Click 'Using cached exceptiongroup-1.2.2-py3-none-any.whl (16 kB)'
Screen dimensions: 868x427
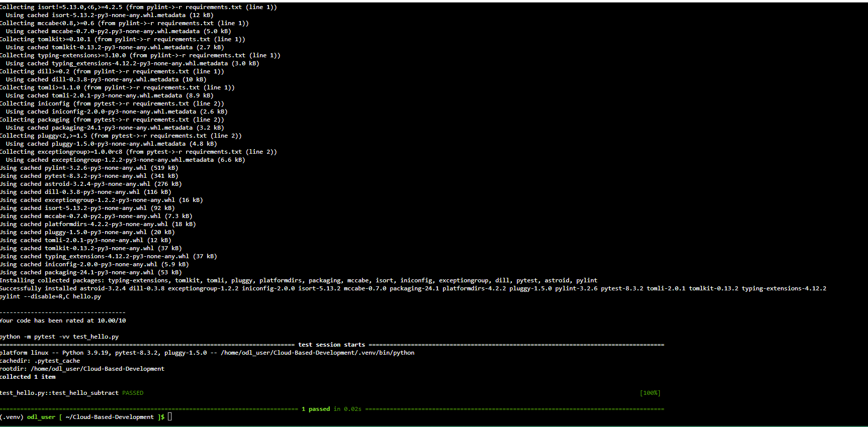102,200
